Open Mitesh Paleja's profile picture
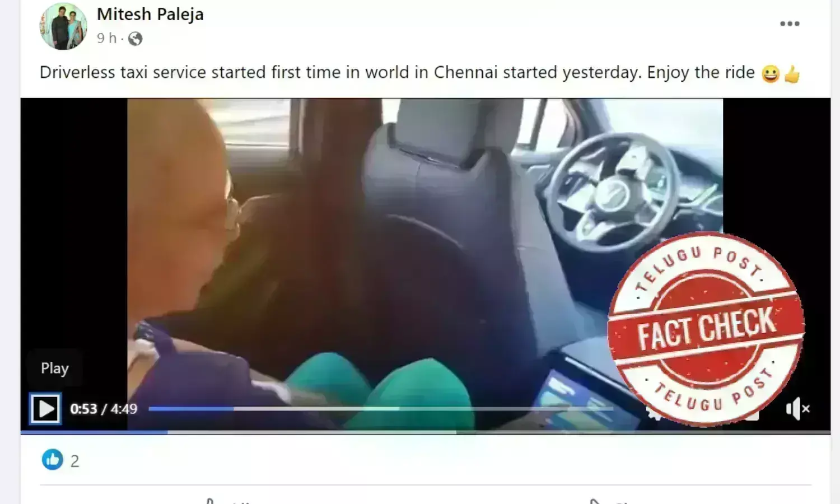This screenshot has height=504, width=840. 63,26
